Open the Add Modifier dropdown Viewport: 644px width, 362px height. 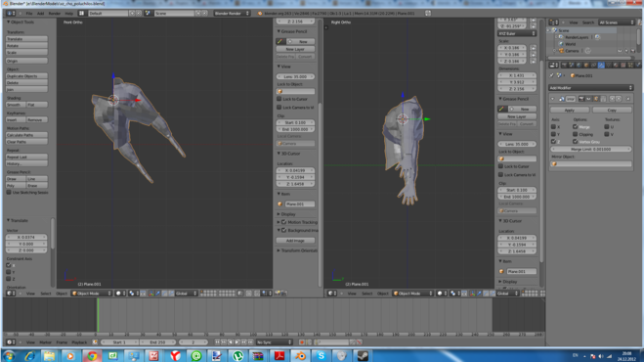tap(590, 88)
